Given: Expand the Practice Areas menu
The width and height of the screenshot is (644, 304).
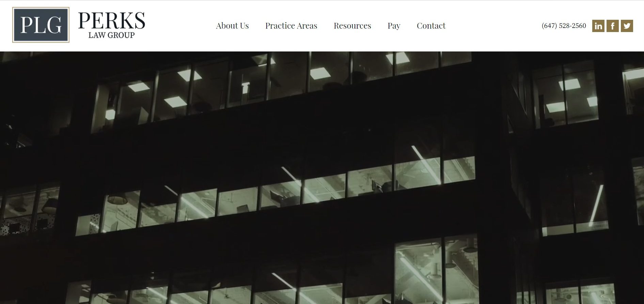Looking at the screenshot, I should click(x=291, y=26).
